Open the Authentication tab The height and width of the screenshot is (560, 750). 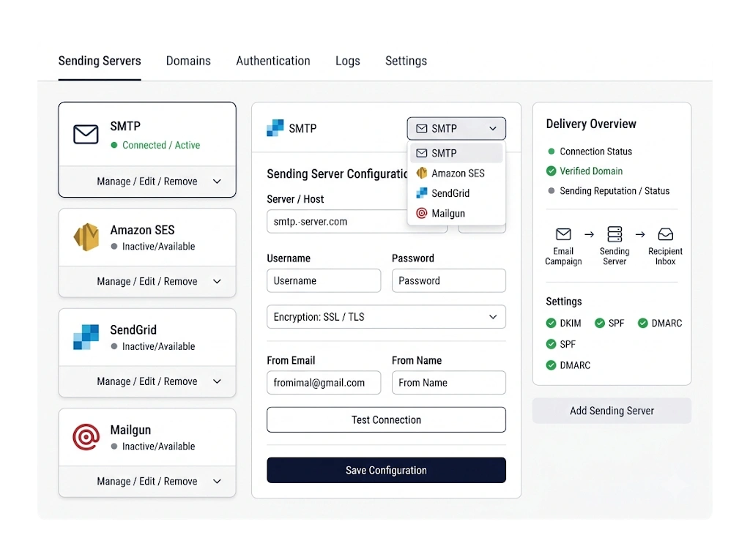[273, 61]
